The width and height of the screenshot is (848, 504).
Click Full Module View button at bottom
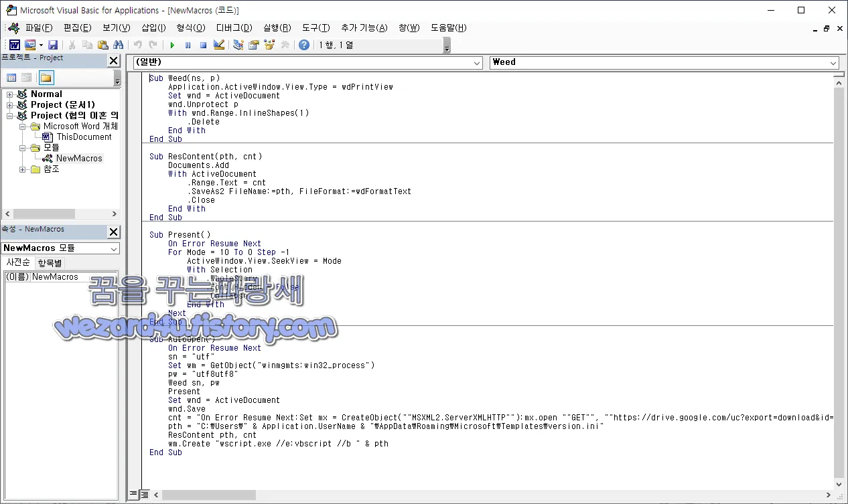click(143, 495)
